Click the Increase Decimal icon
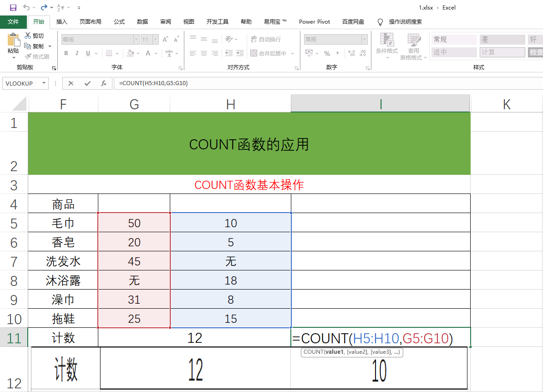Screen dimensions: 543x392 click(x=351, y=53)
